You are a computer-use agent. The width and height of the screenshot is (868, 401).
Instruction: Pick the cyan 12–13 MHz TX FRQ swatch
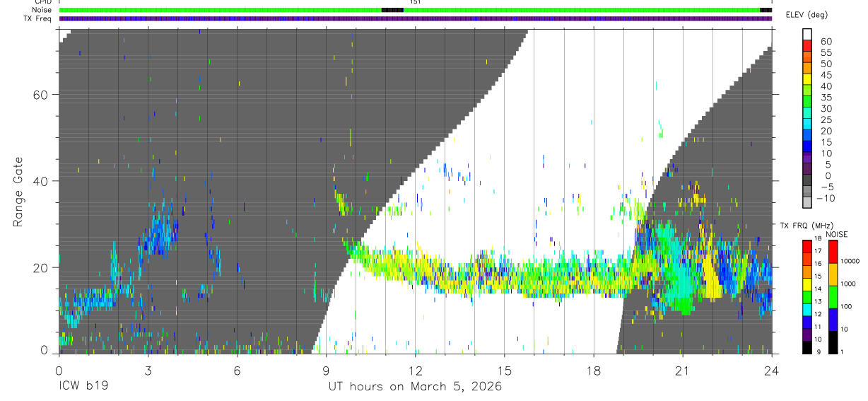coord(807,309)
